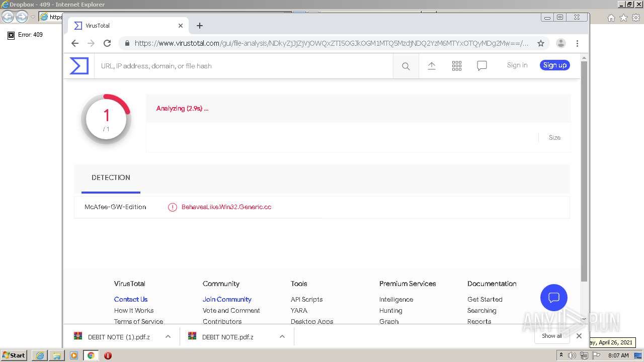This screenshot has height=362, width=644.
Task: Click the McAfee-GW-Edition engine name
Action: [x=115, y=207]
